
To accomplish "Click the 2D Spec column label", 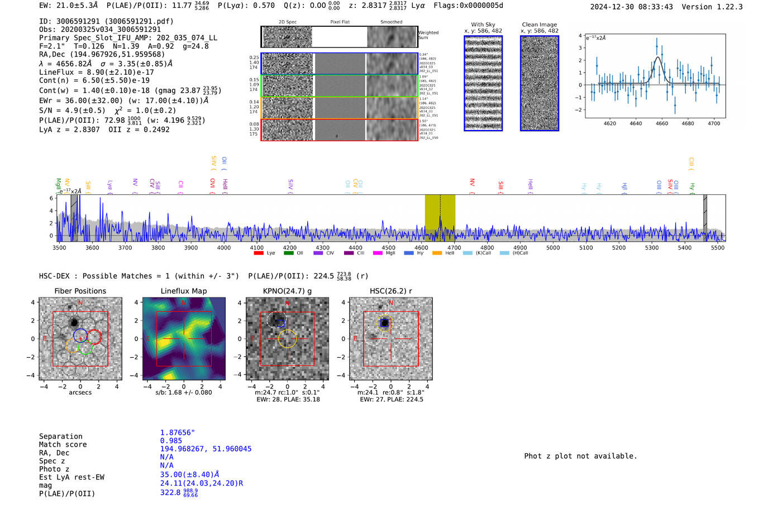I will pos(288,22).
